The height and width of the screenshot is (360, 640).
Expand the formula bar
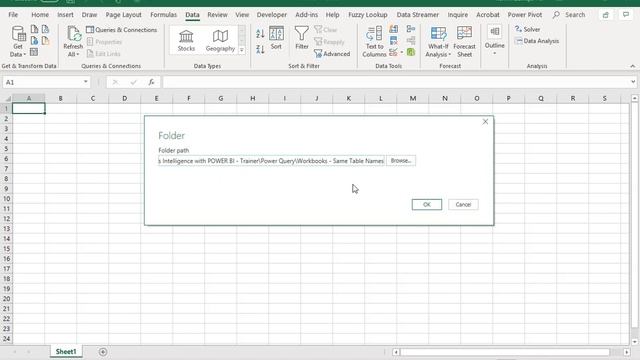(633, 82)
